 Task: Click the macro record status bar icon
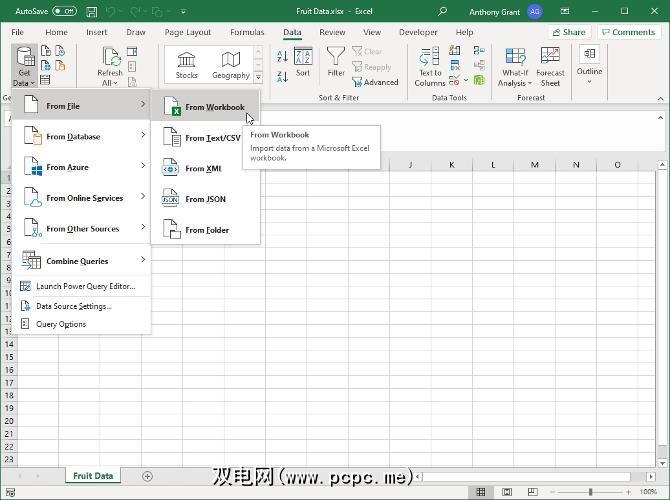[10, 492]
